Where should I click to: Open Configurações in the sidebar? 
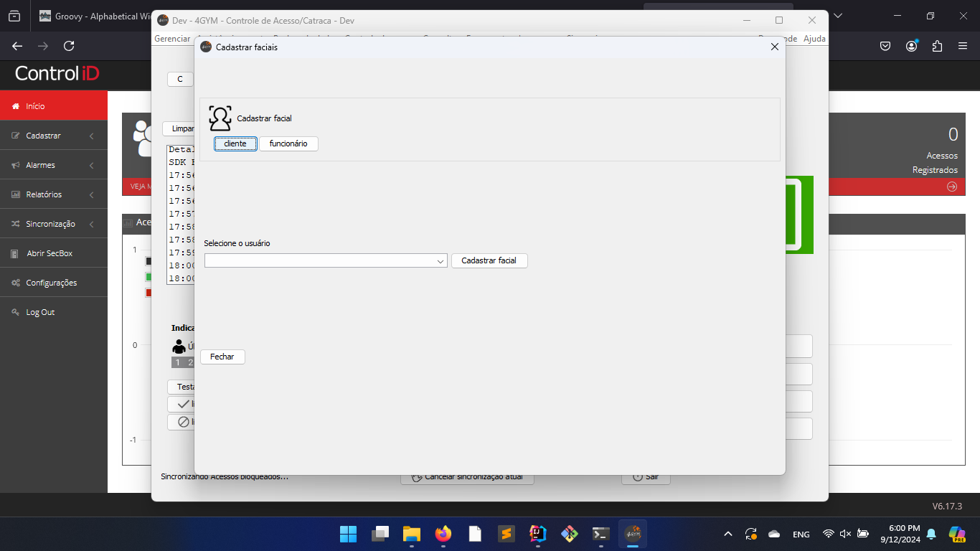click(51, 283)
